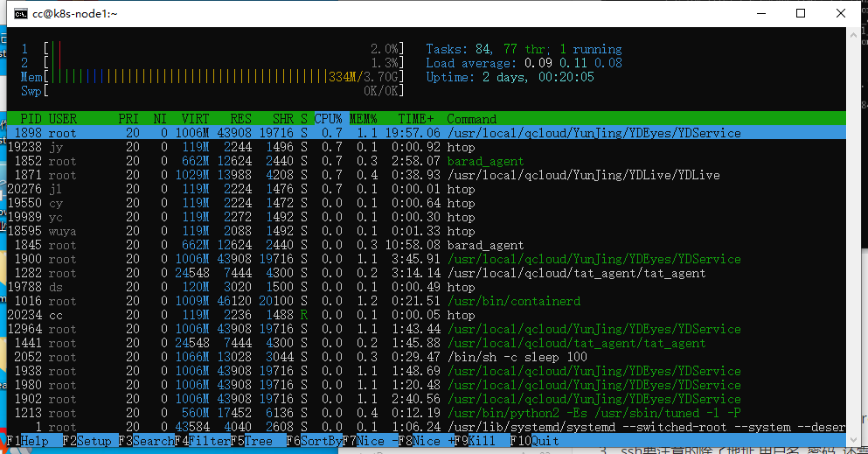
Task: Select process 1898 YDService row
Action: click(427, 133)
